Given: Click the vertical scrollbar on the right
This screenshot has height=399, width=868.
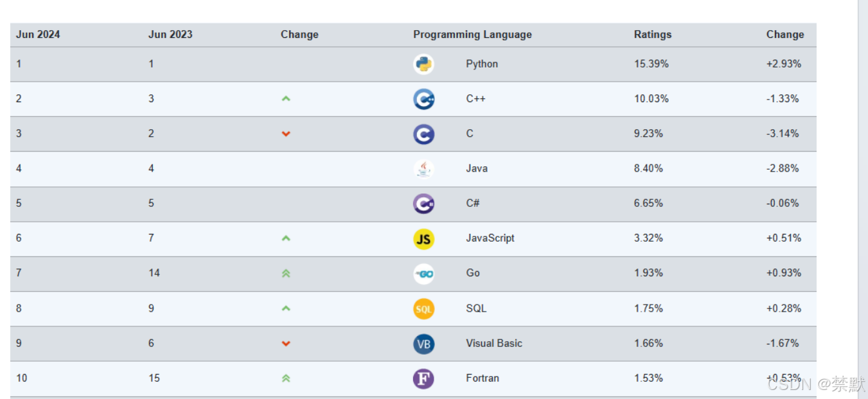Looking at the screenshot, I should pos(863,199).
